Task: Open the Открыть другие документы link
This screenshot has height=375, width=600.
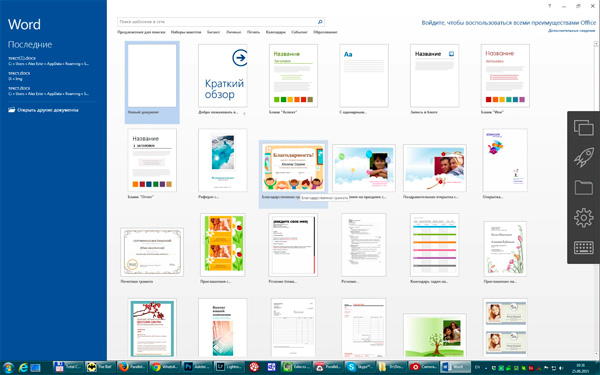Action: [x=48, y=110]
